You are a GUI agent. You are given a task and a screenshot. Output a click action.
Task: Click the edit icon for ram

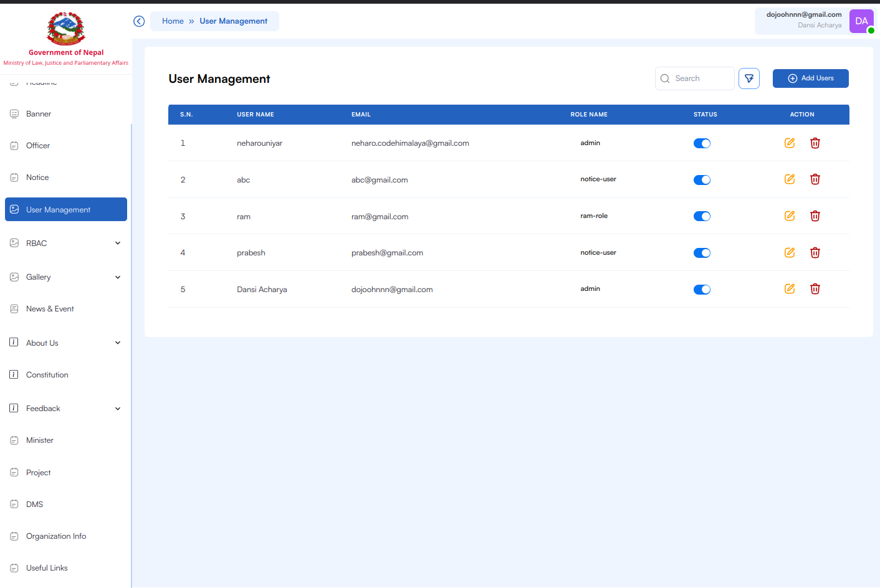[789, 216]
